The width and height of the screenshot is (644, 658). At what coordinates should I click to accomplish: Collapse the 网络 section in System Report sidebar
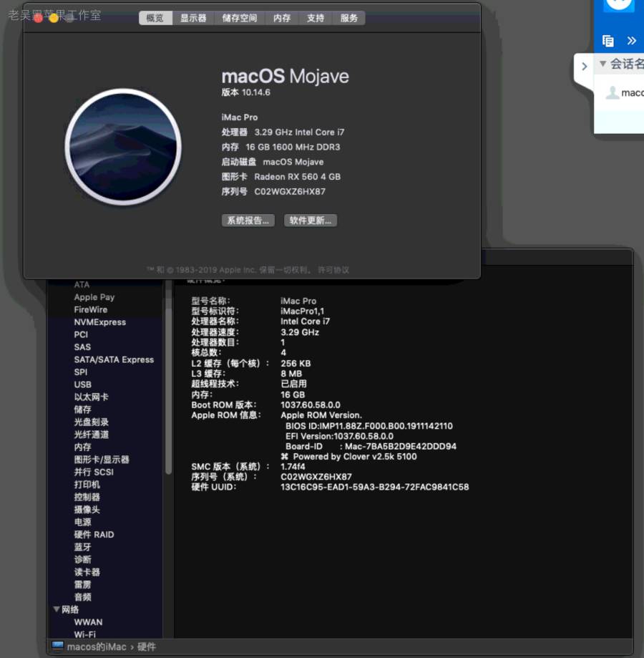tap(57, 609)
